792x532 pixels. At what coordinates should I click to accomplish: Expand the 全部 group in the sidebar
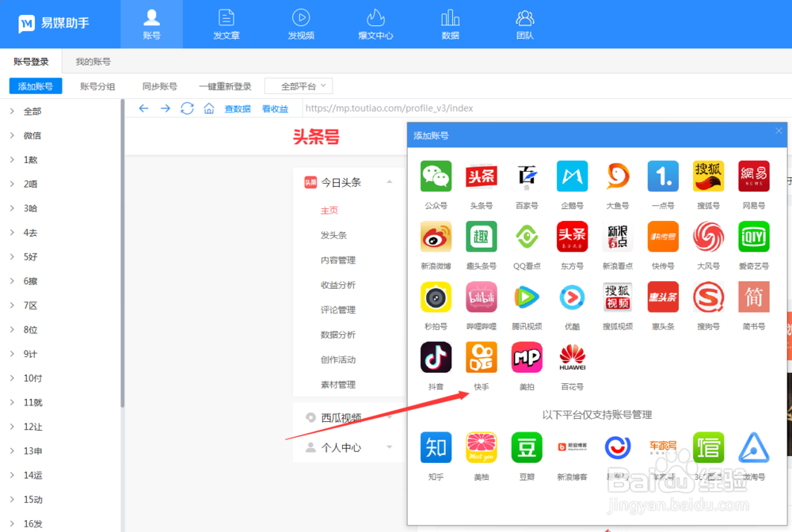point(12,111)
